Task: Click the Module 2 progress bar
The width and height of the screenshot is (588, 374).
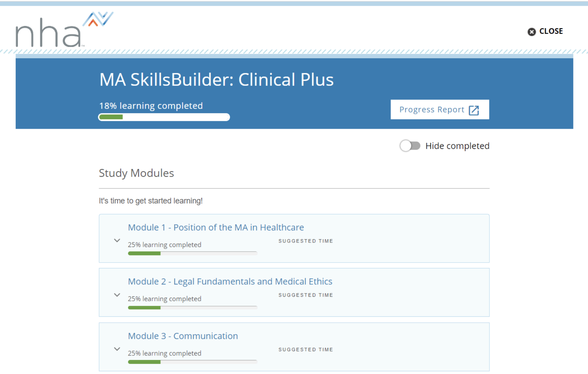Action: (x=192, y=307)
